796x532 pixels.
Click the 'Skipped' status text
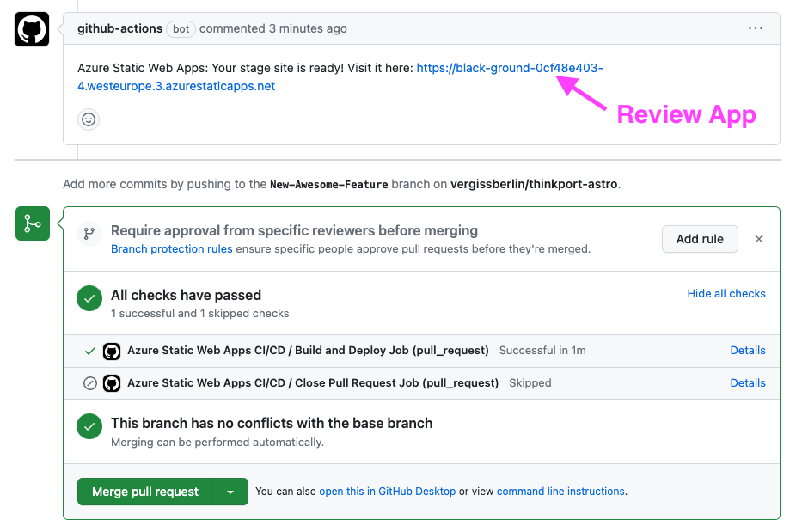pos(530,382)
